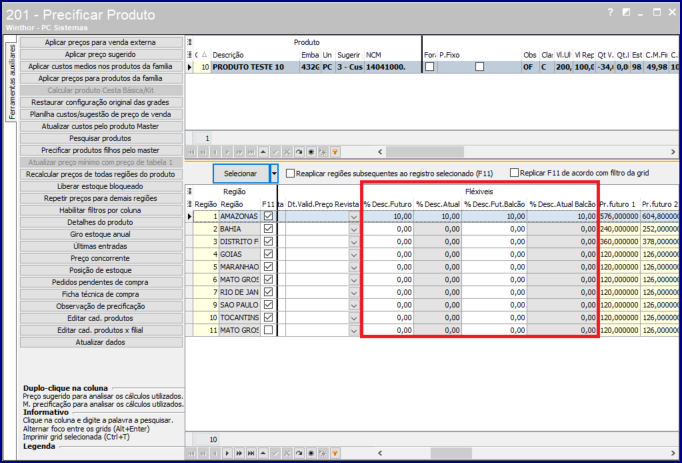This screenshot has height=463, width=682.
Task: Open the Selecionar button dropdown arrow
Action: tap(274, 173)
